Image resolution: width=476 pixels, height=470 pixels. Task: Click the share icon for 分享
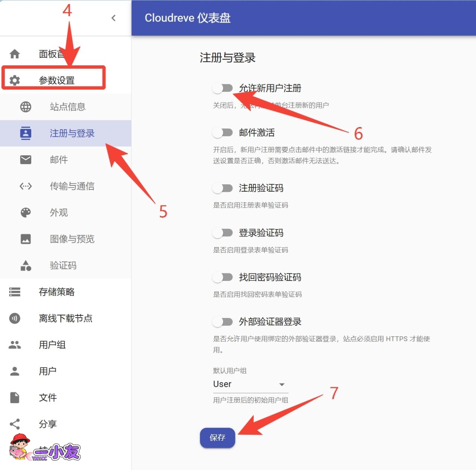coord(15,424)
